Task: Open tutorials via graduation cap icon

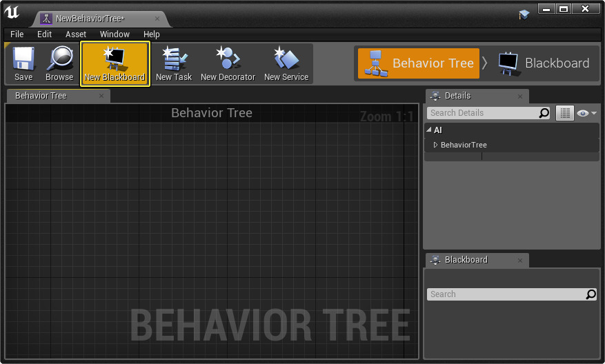Action: pyautogui.click(x=524, y=14)
